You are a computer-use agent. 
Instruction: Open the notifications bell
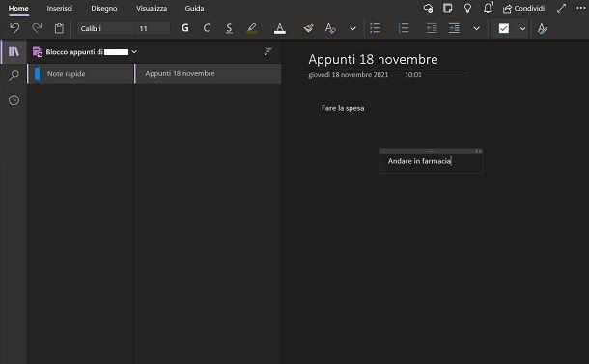[488, 8]
